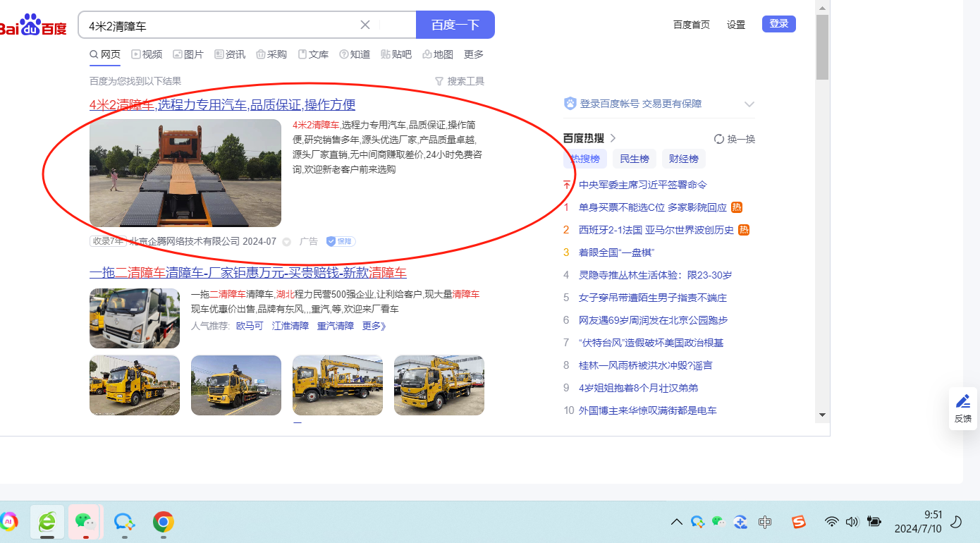Refresh hot list with 换一换
980x543 pixels.
[x=735, y=139]
